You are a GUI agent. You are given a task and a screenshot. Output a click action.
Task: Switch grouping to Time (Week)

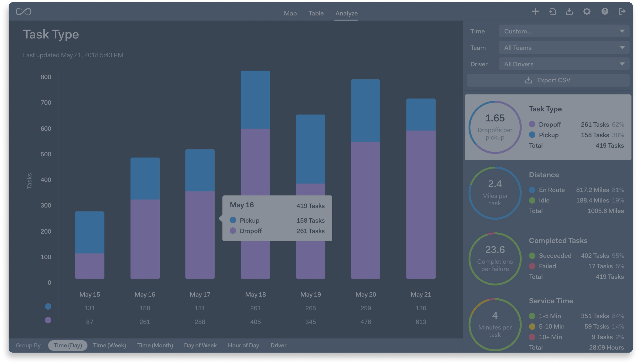pyautogui.click(x=109, y=345)
